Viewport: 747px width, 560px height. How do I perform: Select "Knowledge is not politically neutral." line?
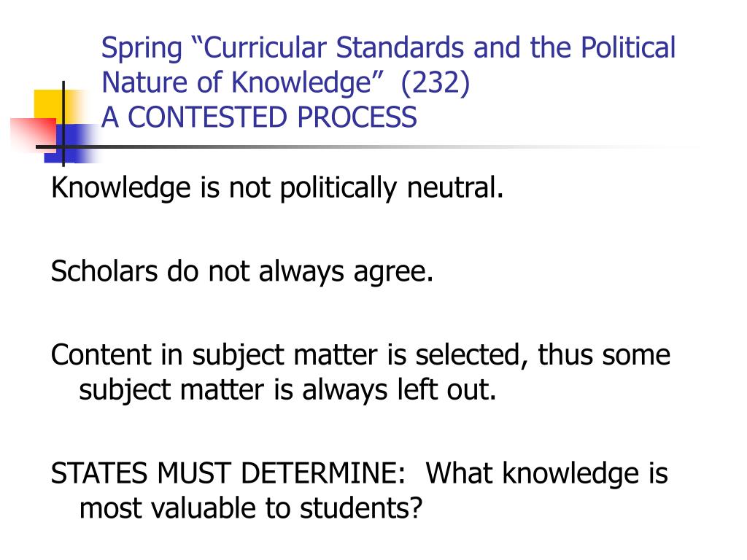276,187
